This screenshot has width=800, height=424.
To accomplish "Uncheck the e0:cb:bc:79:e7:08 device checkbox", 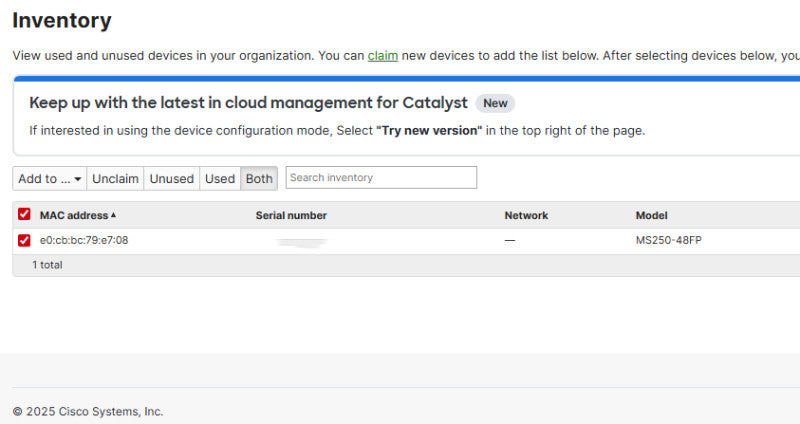I will click(x=24, y=240).
